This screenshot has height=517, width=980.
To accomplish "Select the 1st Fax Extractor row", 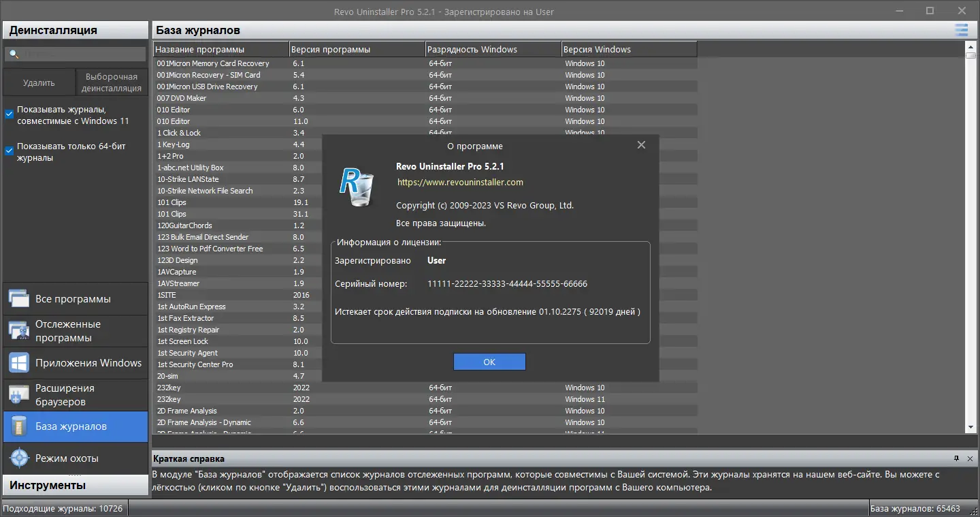I will 186,318.
